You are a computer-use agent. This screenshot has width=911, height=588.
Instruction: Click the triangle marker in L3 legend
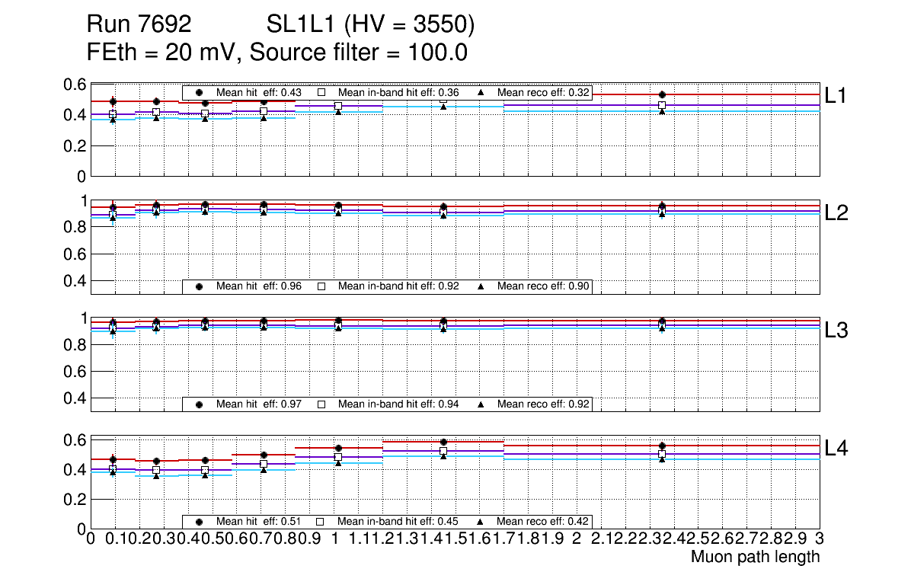point(481,404)
